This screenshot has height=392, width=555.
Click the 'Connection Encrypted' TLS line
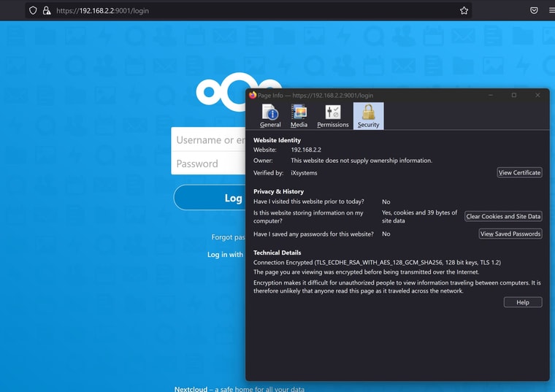[377, 263]
